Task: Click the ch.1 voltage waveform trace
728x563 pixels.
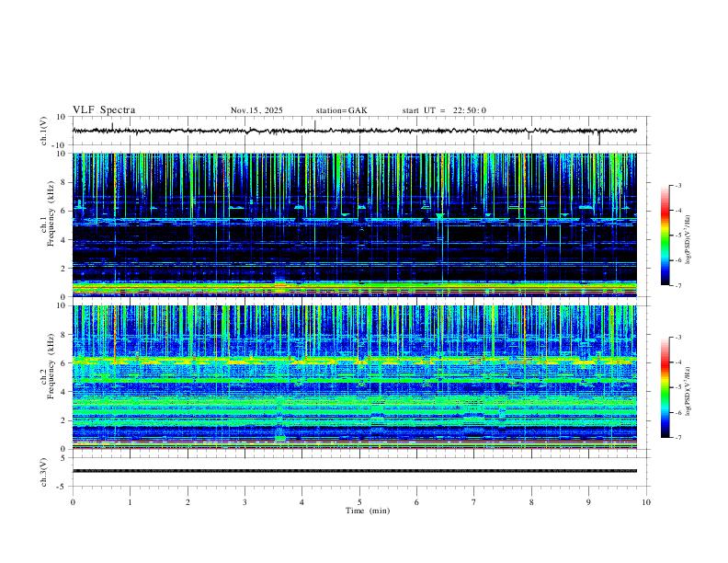Action: [355, 131]
